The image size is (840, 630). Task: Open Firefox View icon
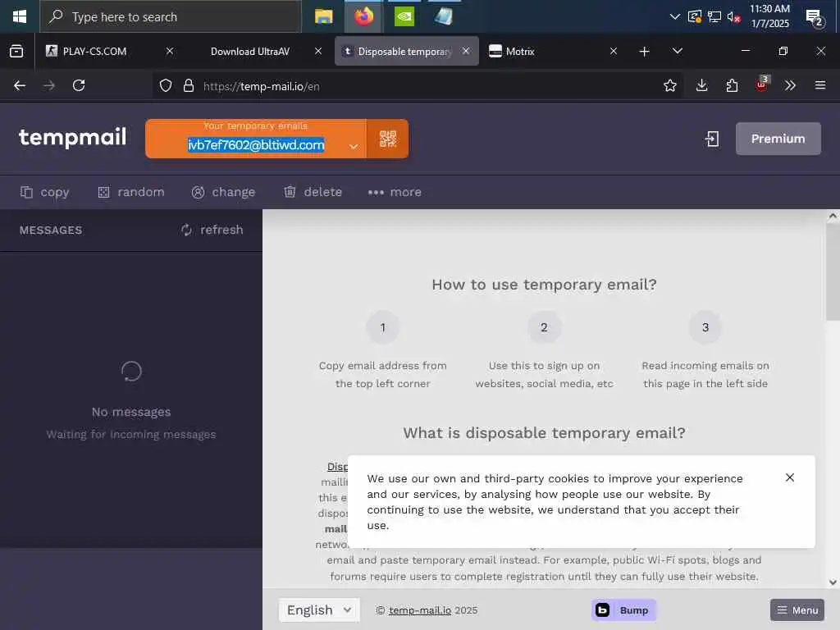pyautogui.click(x=16, y=52)
